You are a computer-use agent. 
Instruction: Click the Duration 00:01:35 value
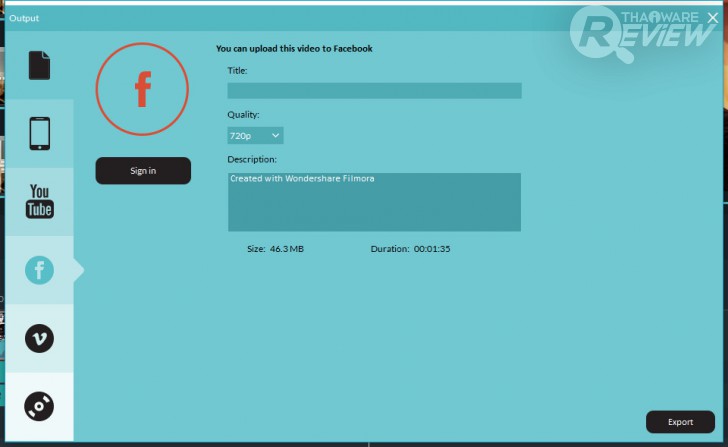432,249
